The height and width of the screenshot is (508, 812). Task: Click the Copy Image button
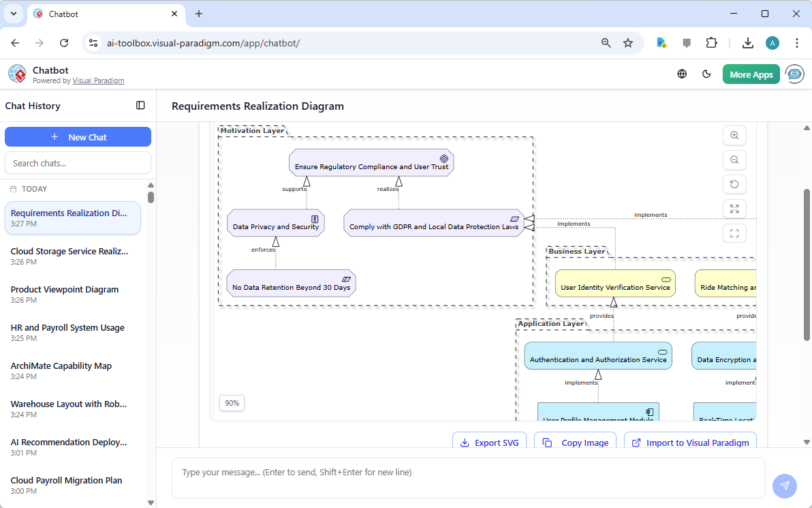(575, 443)
